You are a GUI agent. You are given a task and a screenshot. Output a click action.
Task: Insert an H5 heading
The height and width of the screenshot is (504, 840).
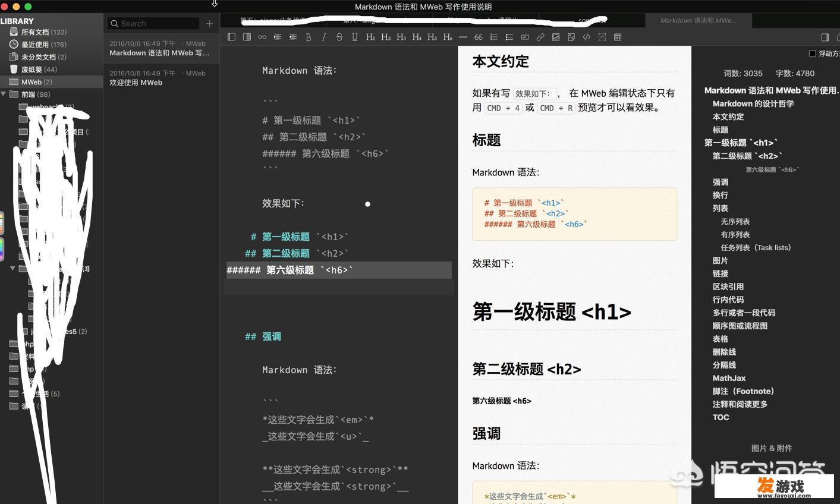432,37
